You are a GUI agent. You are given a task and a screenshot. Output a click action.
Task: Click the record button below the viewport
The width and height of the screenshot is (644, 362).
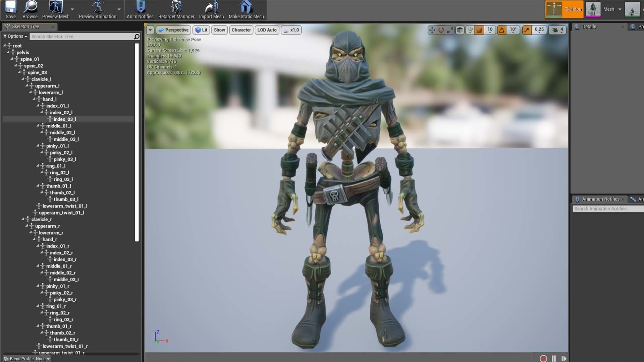pos(544,358)
